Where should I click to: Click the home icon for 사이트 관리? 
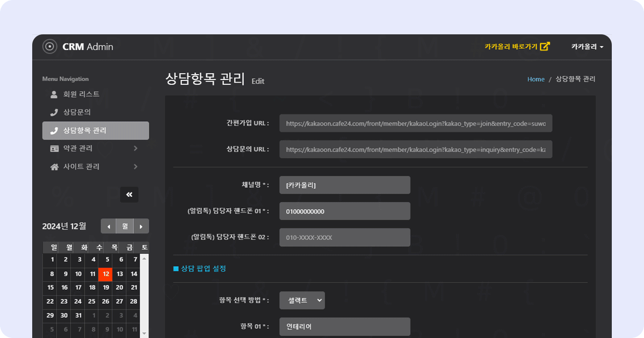click(54, 167)
